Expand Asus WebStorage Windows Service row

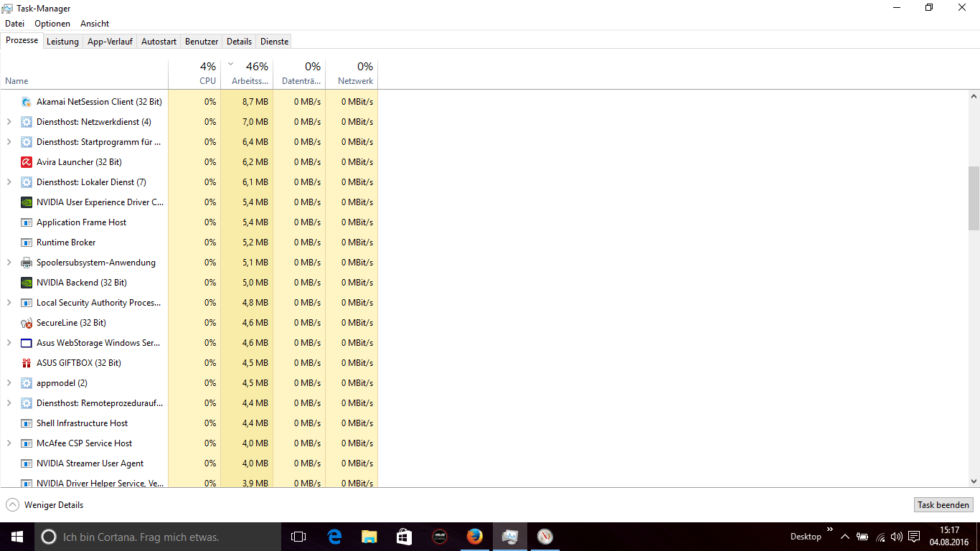9,343
